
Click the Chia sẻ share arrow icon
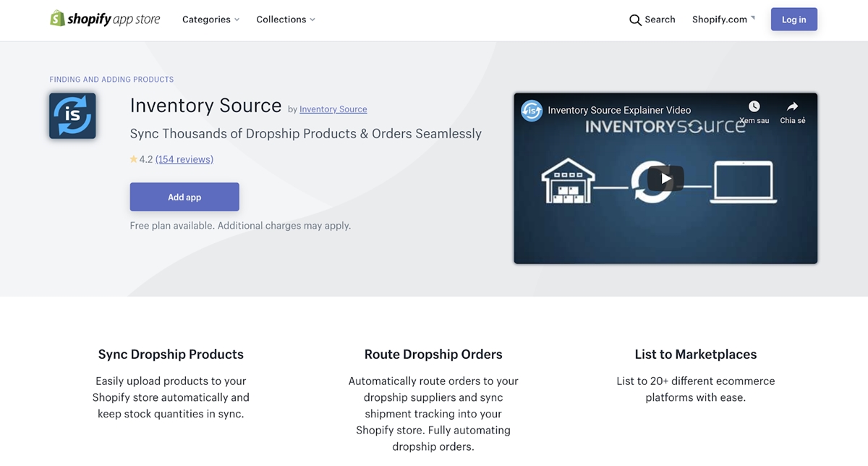(792, 107)
